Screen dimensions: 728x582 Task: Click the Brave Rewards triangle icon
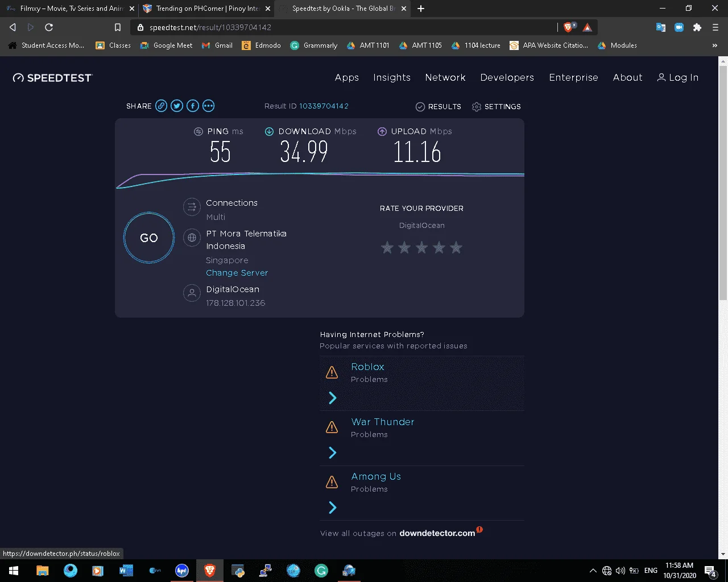(588, 27)
